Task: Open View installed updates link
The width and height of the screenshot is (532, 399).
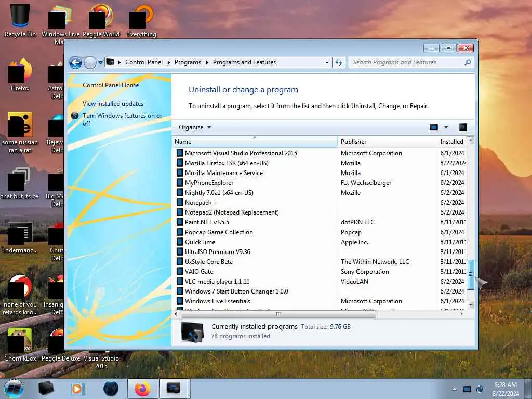Action: click(x=113, y=104)
